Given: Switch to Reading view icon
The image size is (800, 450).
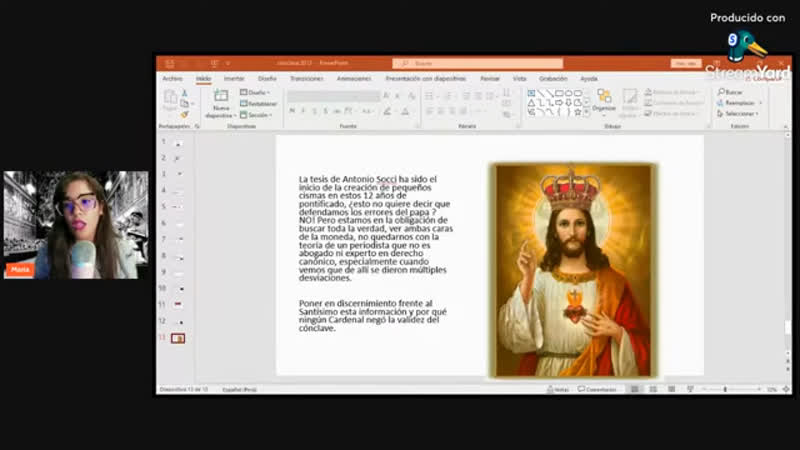Looking at the screenshot, I should click(x=671, y=389).
